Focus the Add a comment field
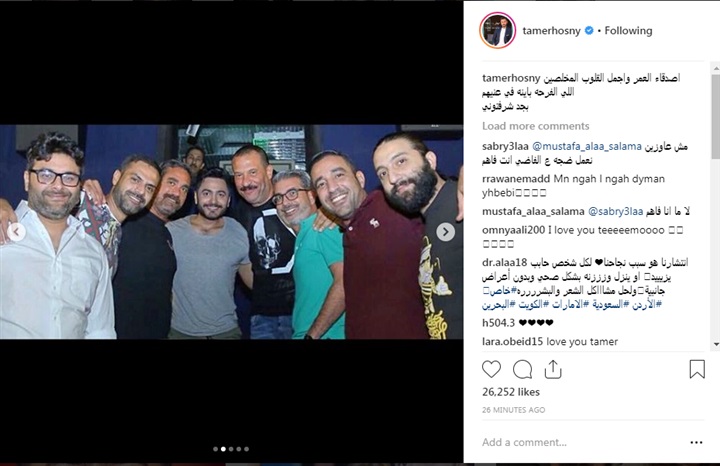The image size is (720, 466). 581,443
